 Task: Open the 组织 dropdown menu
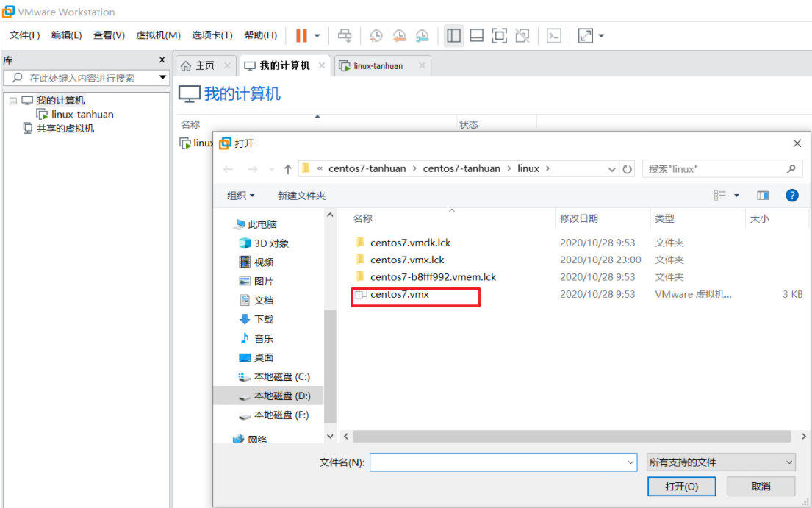[241, 196]
